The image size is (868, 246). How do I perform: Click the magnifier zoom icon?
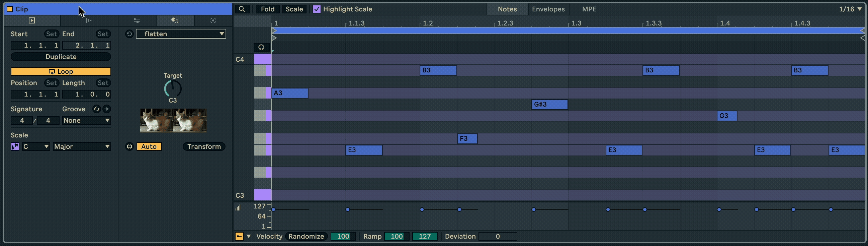coord(242,9)
